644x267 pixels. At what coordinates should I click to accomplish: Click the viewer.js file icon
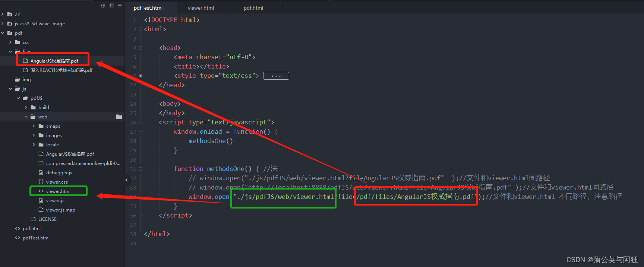[41, 200]
